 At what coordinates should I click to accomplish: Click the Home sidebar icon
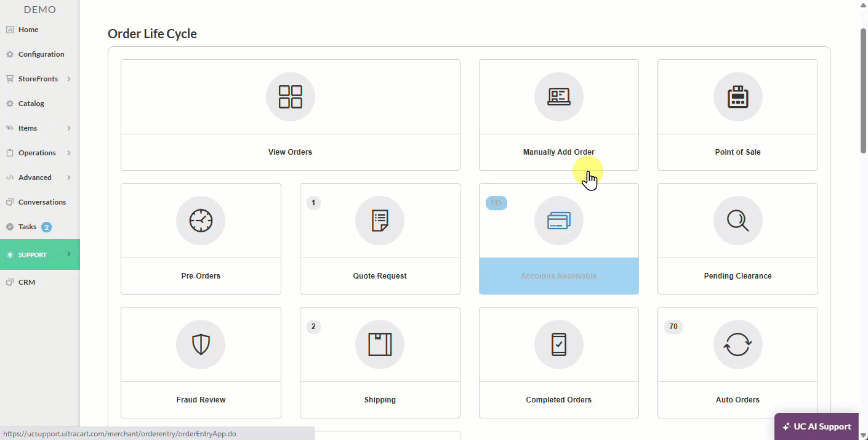(10, 30)
